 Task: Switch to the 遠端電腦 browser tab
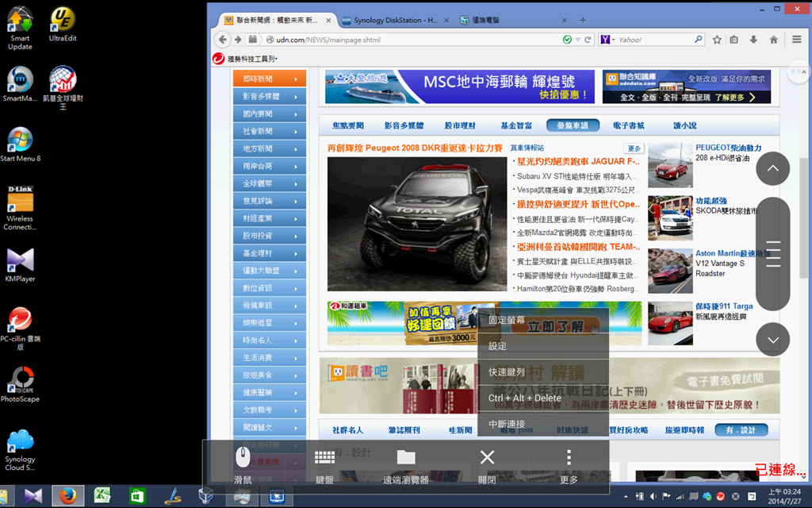[x=513, y=20]
